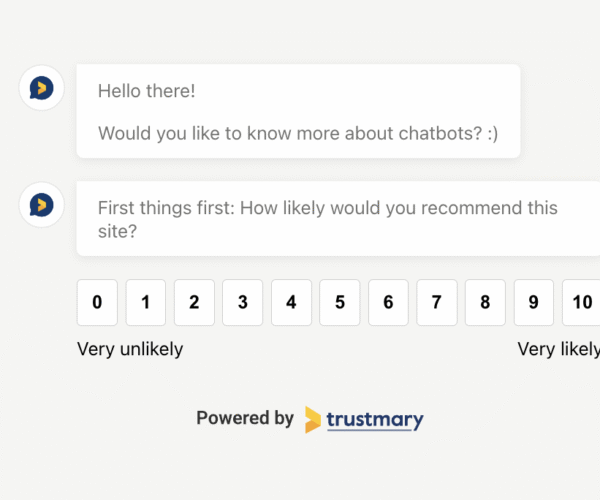Open the trustmary link
The width and height of the screenshot is (600, 500).
[375, 420]
